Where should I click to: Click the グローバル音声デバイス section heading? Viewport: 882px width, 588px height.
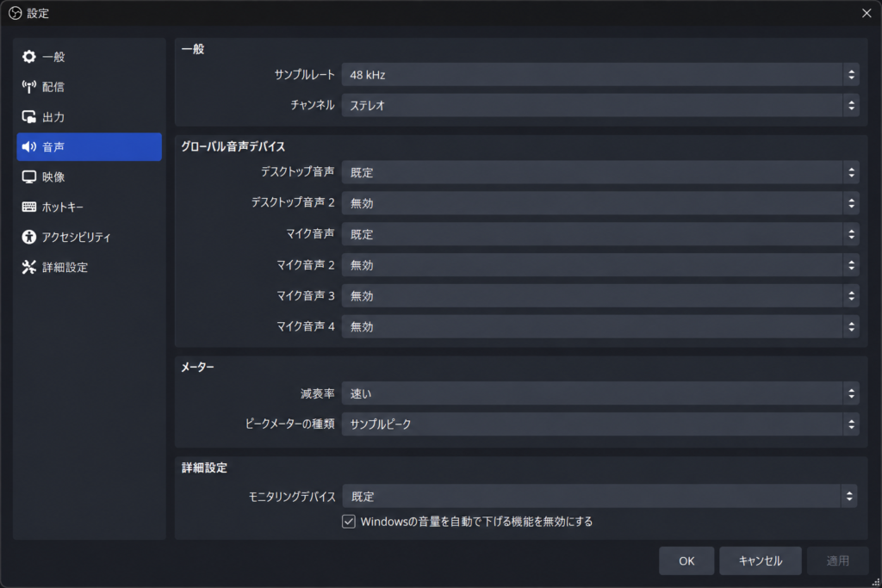coord(233,146)
